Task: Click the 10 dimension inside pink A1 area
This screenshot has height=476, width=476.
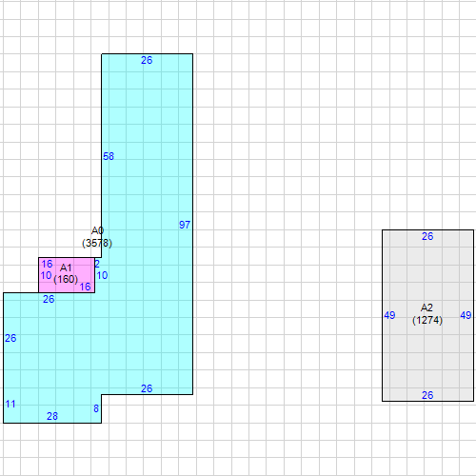Action: click(46, 275)
